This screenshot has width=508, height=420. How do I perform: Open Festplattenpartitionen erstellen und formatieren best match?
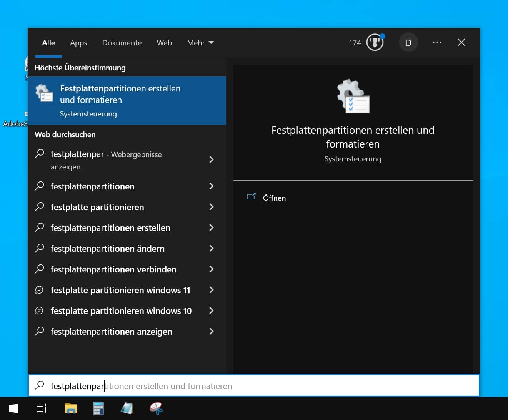click(x=127, y=100)
